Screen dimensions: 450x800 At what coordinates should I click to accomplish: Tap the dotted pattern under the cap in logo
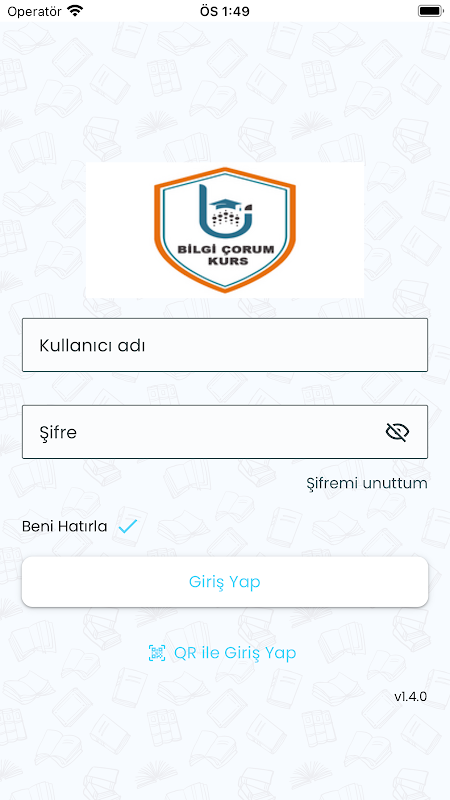225,220
